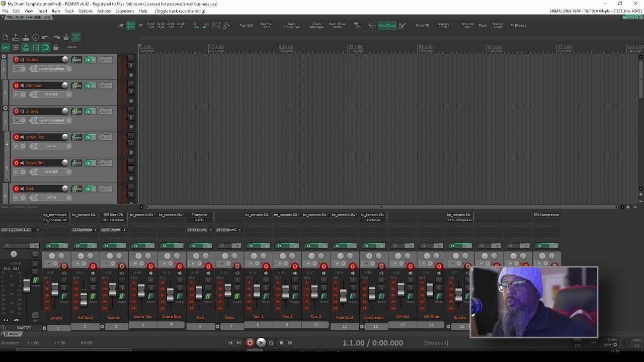
Task: Enable Grid 1/16 setting
Action: [131, 25]
